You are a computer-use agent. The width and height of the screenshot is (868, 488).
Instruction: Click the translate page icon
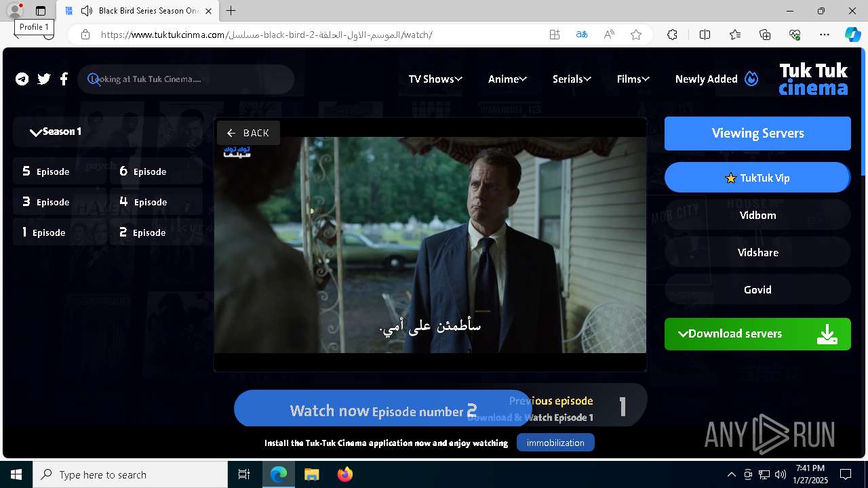[x=582, y=35]
